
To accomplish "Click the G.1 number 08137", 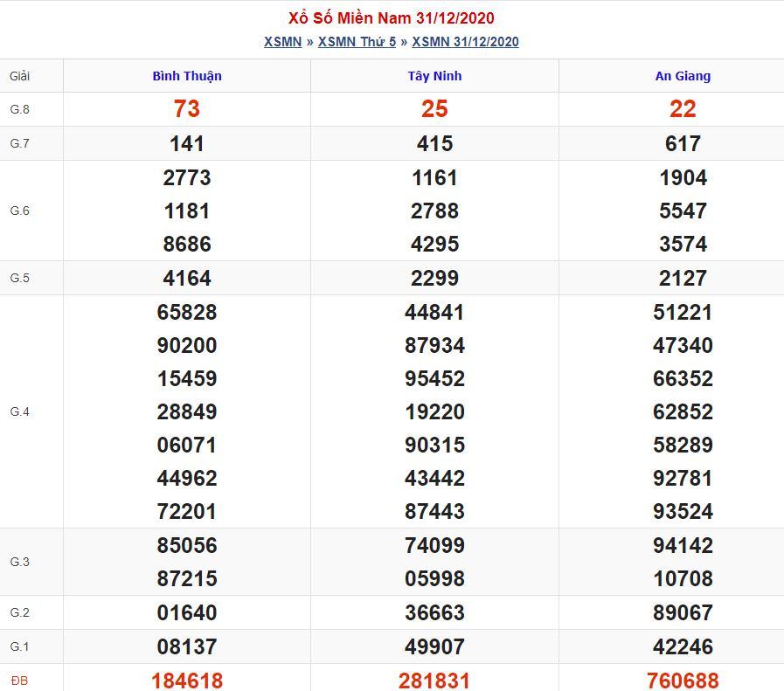I will [x=186, y=646].
